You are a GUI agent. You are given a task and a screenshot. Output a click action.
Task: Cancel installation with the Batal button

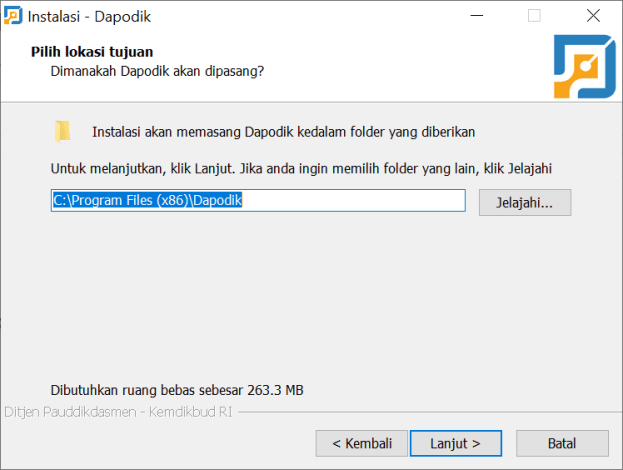pos(561,443)
